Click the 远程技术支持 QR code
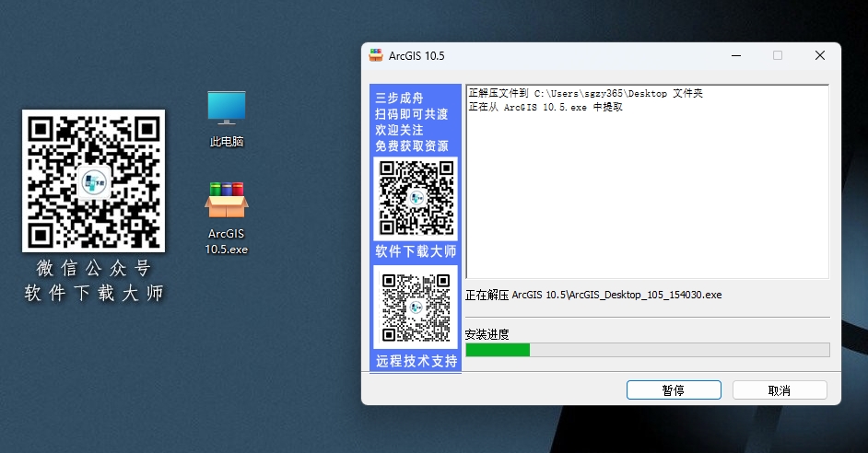 click(x=416, y=307)
